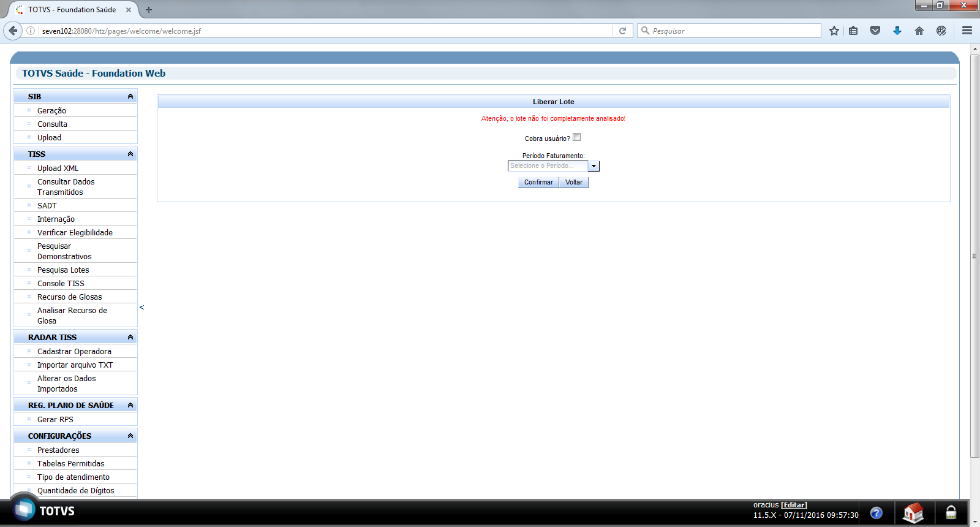Screen dimensions: 980x527
Task: Reload the page with refresh icon
Action: tap(622, 31)
